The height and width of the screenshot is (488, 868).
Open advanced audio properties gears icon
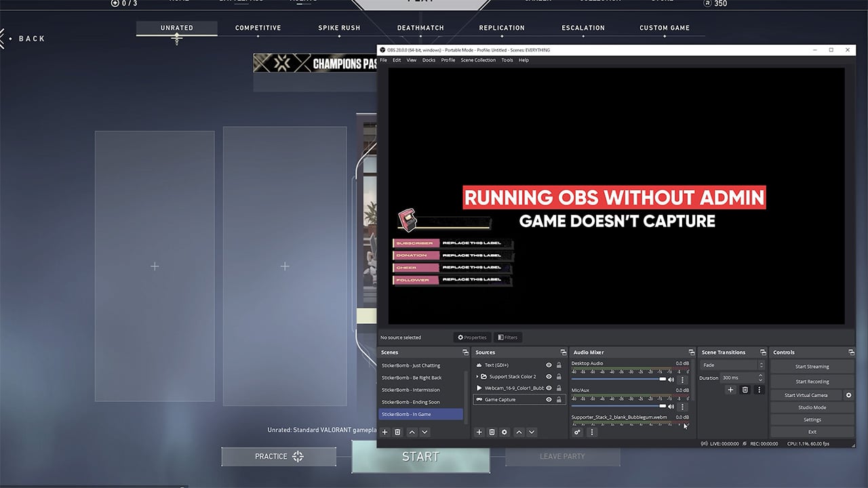click(x=578, y=432)
